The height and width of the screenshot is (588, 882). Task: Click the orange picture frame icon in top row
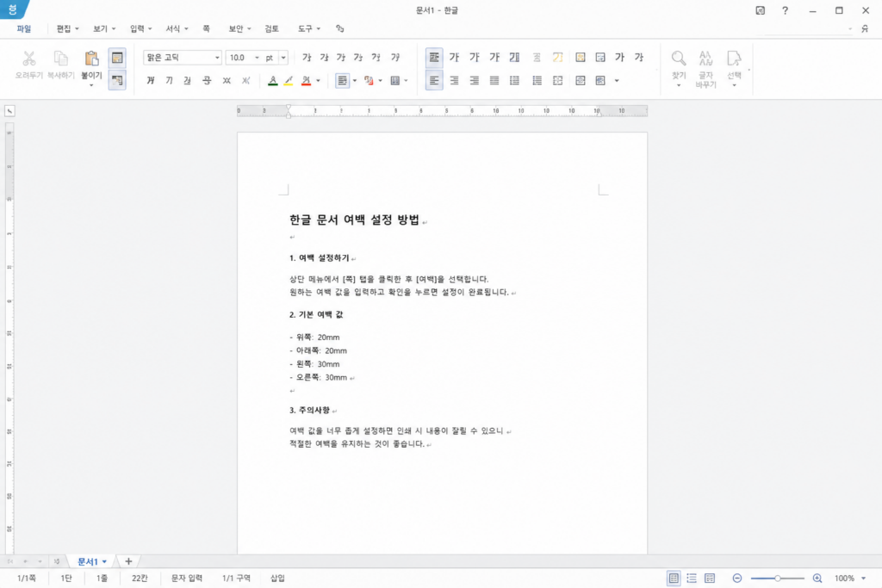580,58
